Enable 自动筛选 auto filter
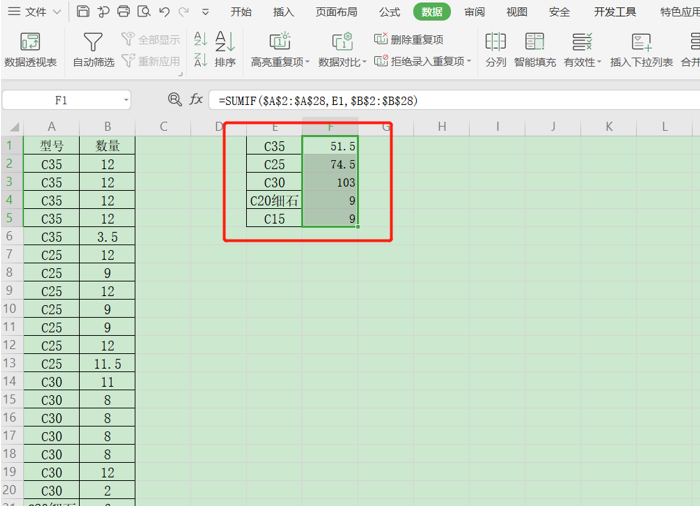 click(93, 50)
